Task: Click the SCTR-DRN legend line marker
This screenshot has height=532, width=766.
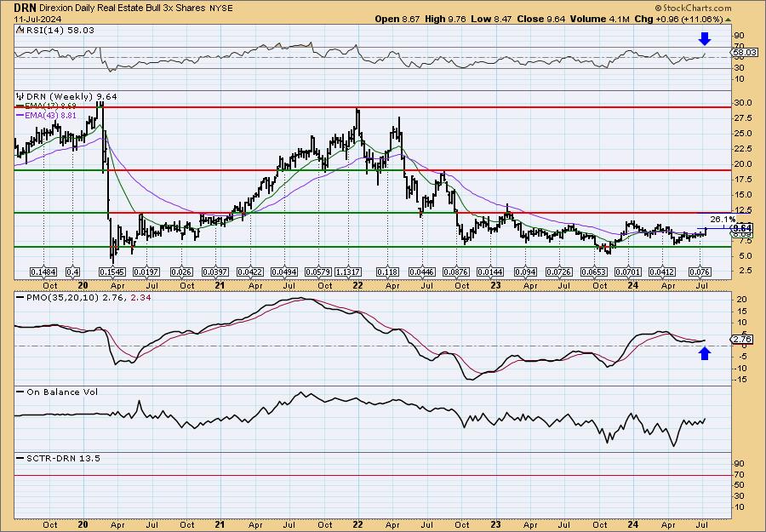Action: pos(20,458)
